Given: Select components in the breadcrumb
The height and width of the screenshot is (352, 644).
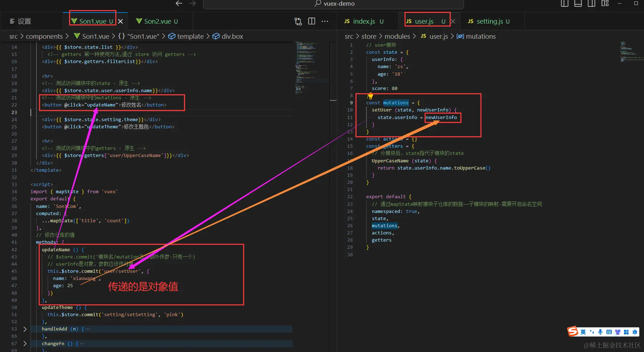Looking at the screenshot, I should click(x=44, y=36).
